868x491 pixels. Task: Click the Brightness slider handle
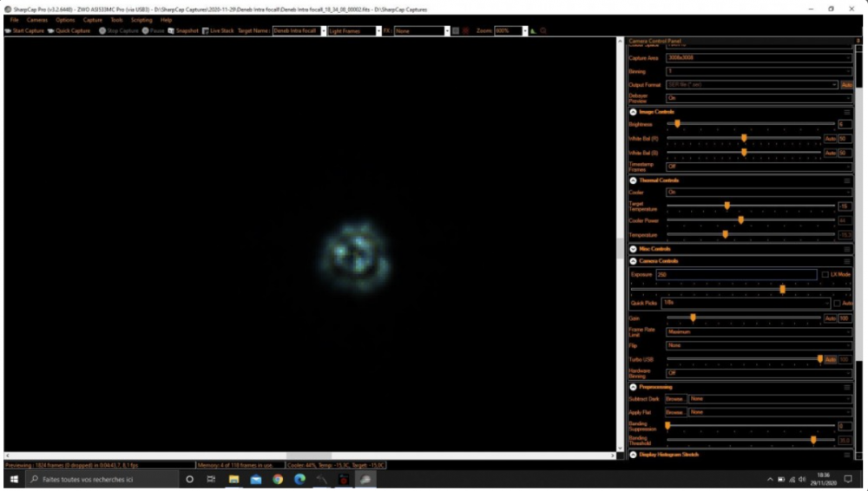click(x=677, y=124)
